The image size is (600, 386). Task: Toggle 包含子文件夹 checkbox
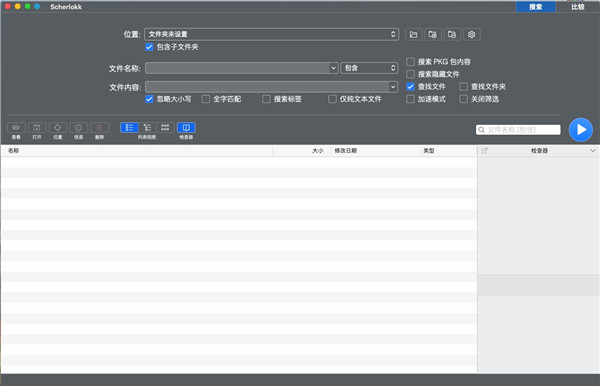149,47
